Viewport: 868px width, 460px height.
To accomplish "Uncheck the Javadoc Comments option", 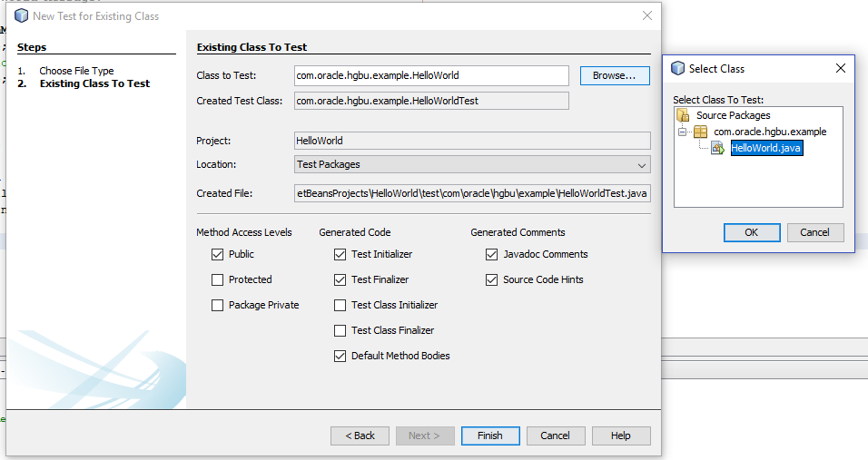I will click(x=492, y=255).
